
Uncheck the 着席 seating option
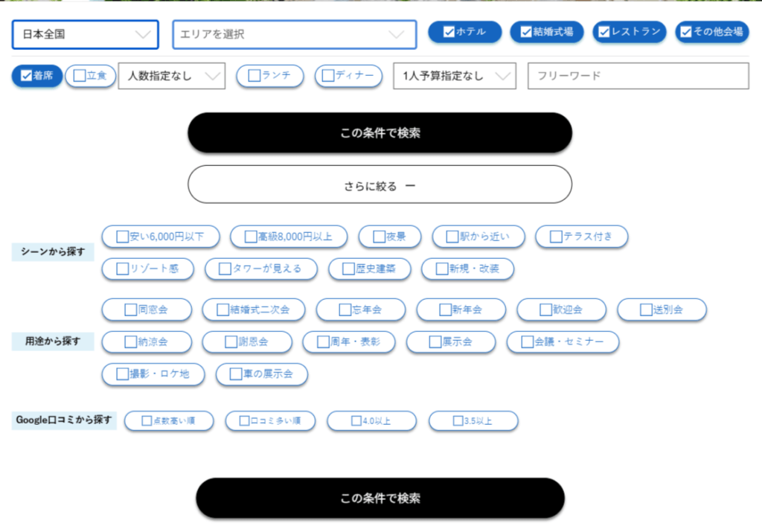pos(37,76)
